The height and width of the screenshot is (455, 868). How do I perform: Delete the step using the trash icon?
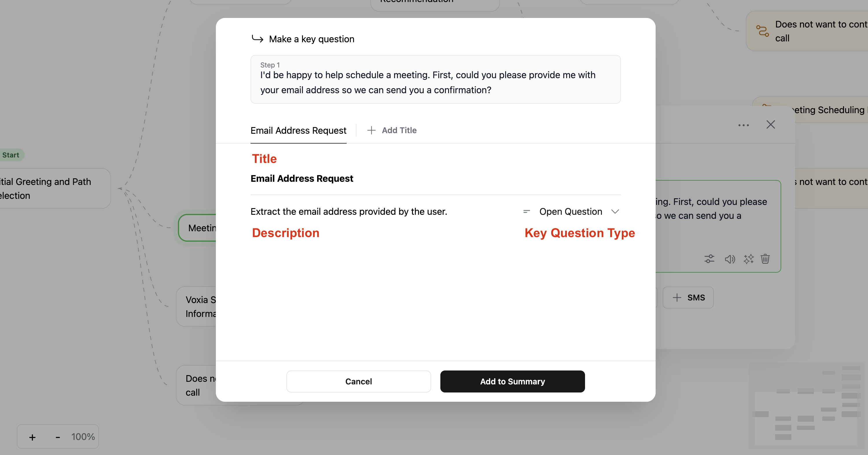765,259
